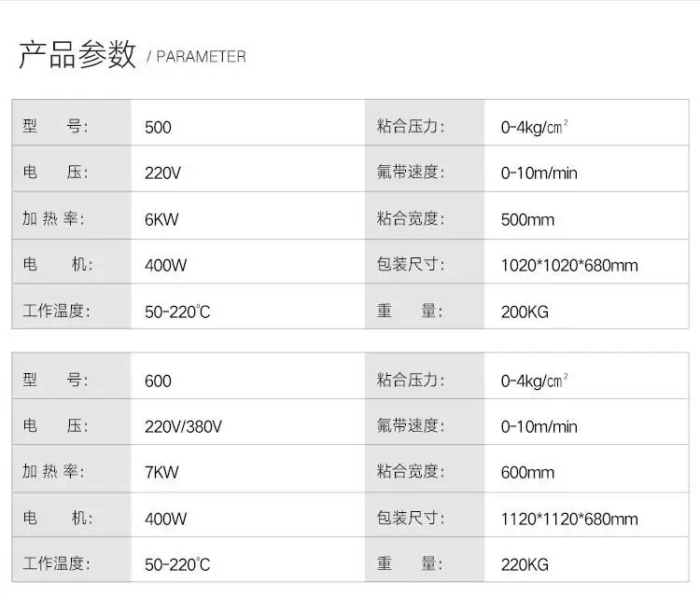The height and width of the screenshot is (610, 700).
Task: Click 0-10m/min belt speed in second table
Action: (x=539, y=426)
